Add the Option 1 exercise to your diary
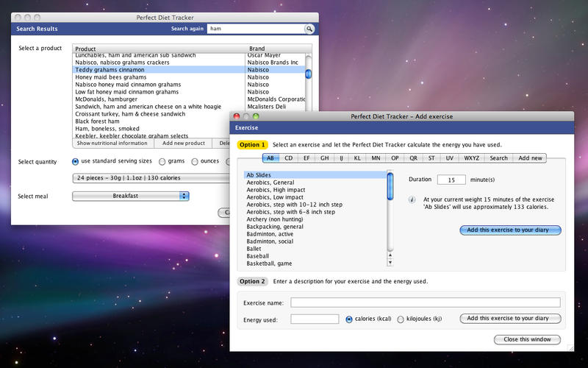Image resolution: width=588 pixels, height=368 pixels. [510, 230]
